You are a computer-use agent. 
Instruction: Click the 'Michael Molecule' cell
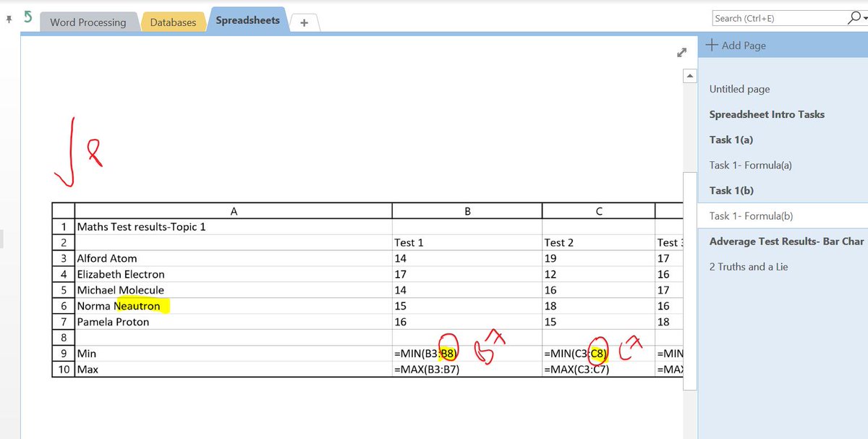click(233, 290)
